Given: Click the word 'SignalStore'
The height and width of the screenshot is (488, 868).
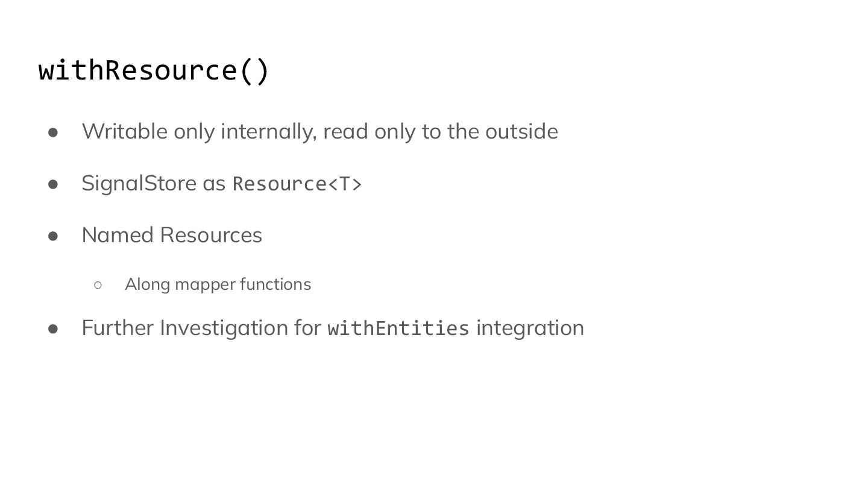Looking at the screenshot, I should click(139, 183).
